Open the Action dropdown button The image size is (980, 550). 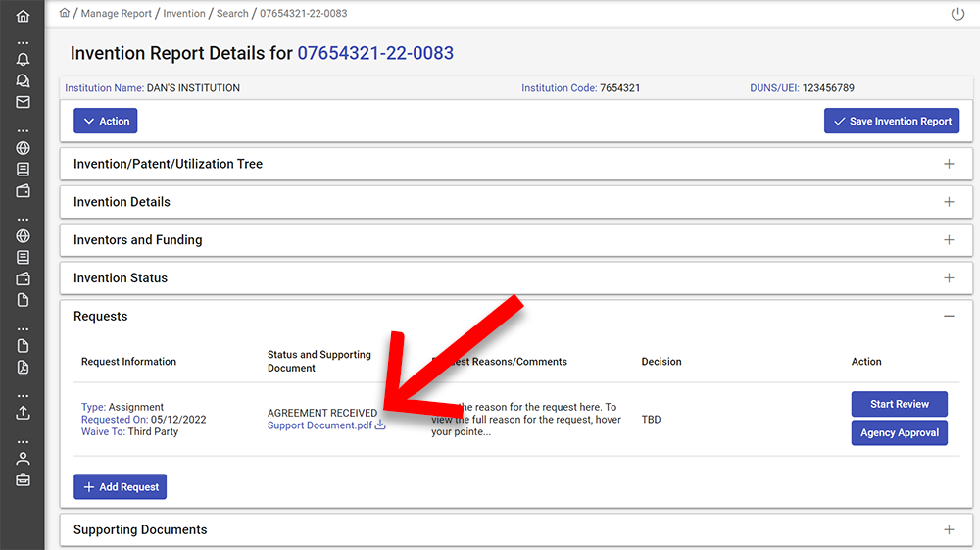pos(106,121)
